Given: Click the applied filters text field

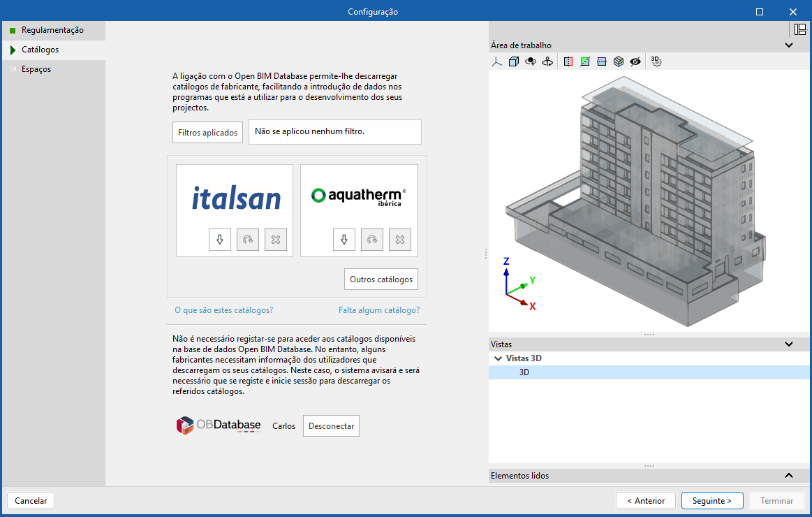Looking at the screenshot, I should tap(334, 131).
